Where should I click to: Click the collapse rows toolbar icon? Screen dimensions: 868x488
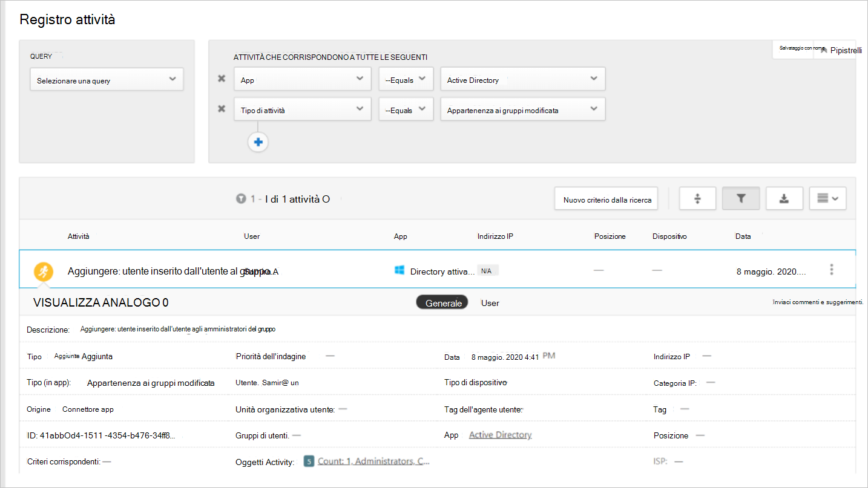pos(697,198)
